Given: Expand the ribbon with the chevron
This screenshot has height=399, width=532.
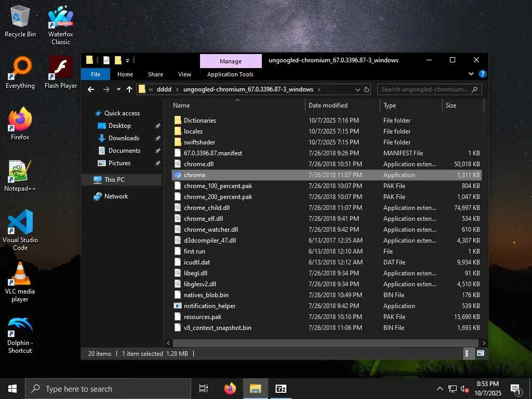Looking at the screenshot, I should coord(471,74).
